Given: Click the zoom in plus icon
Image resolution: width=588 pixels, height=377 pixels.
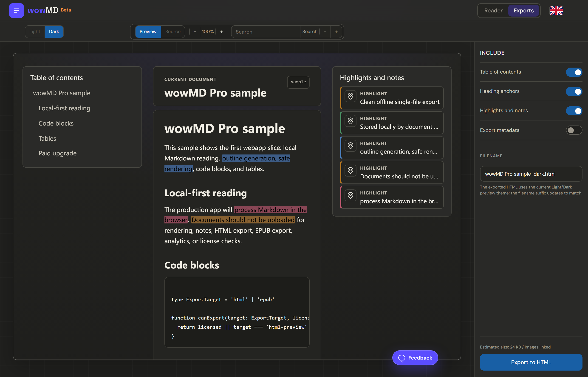Looking at the screenshot, I should pyautogui.click(x=221, y=32).
